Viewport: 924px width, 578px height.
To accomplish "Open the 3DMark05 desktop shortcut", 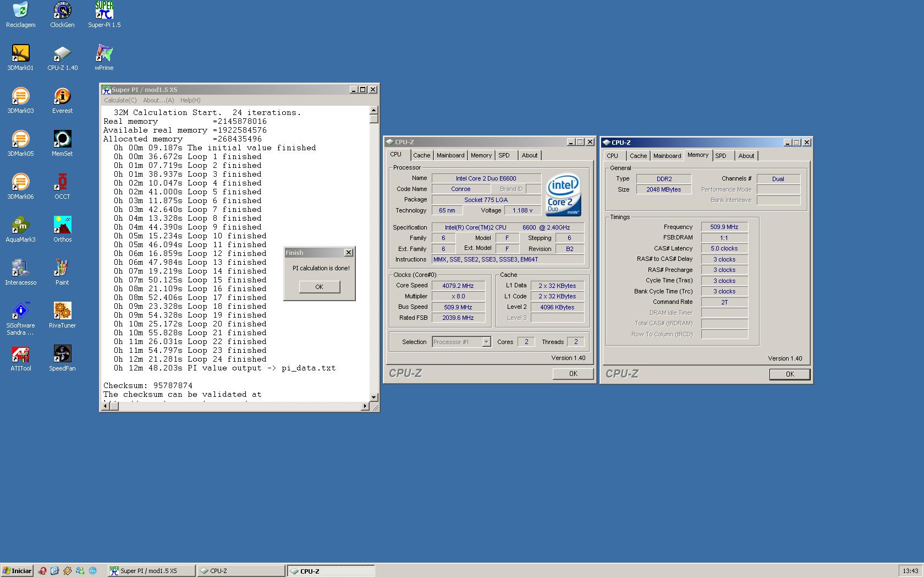I will [x=20, y=143].
